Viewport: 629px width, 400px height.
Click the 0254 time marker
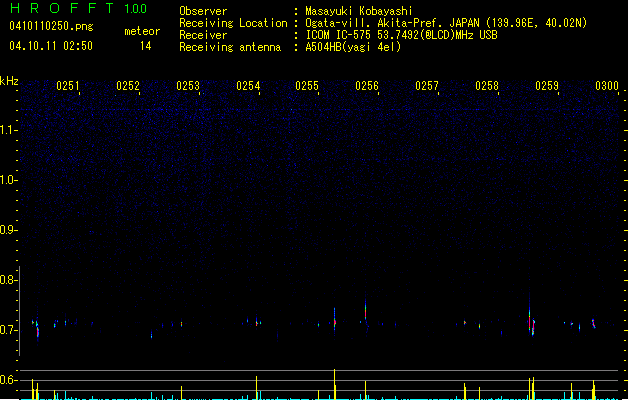248,86
